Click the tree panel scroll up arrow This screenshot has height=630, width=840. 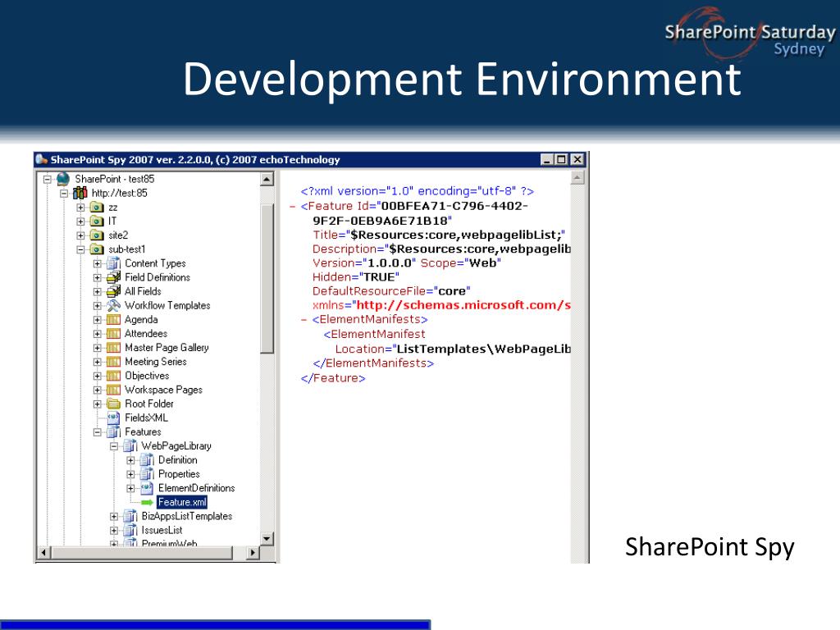coord(267,179)
